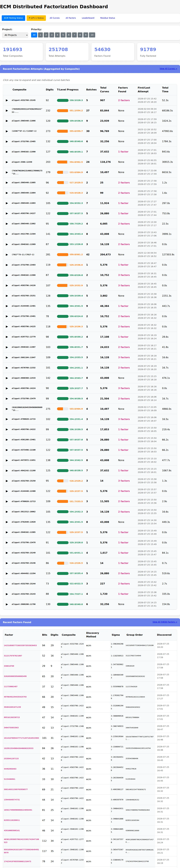Open the ECM Testing Status tab
This screenshot has width=180, height=868.
13,18
